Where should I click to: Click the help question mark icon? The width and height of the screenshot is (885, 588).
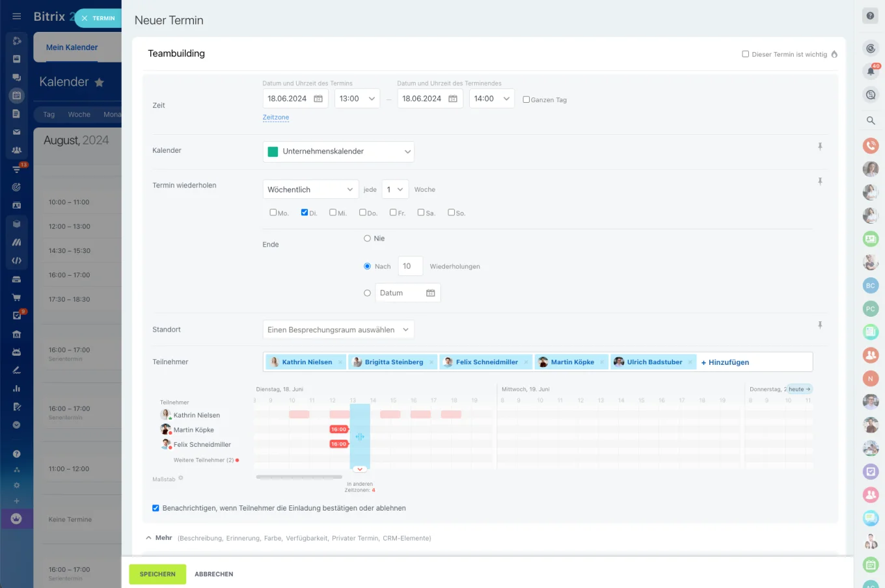(870, 16)
